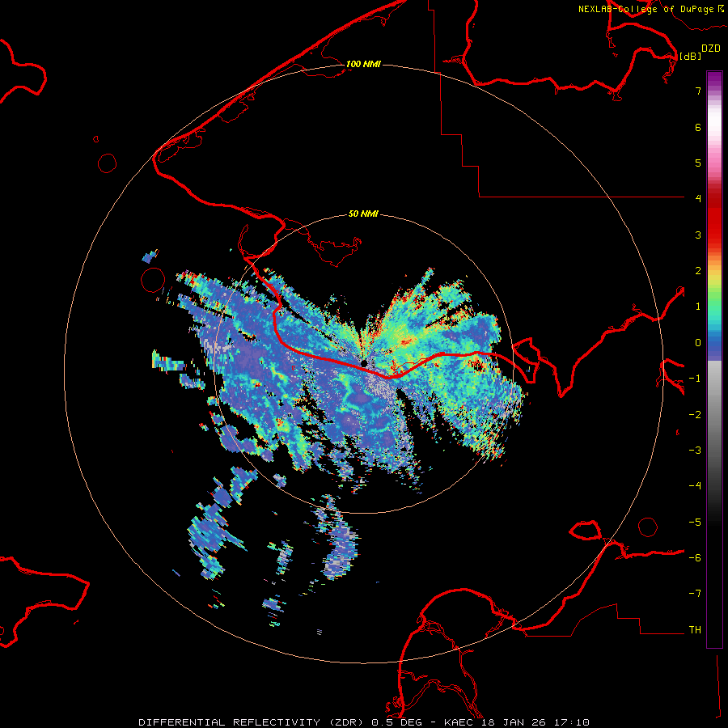Click the 50 NMI range ring label

pyautogui.click(x=363, y=214)
